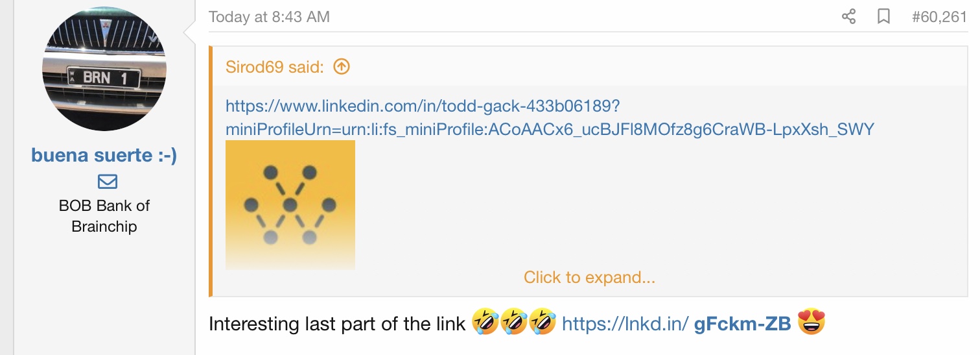
Task: Click the last rolling-laughing emoji before the lnkd.in link
Action: 542,323
